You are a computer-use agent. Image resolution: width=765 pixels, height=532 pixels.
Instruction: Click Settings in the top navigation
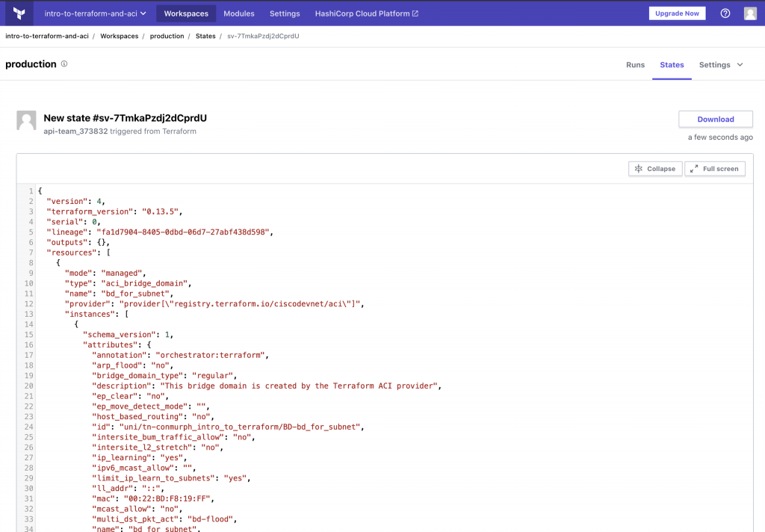pos(284,13)
